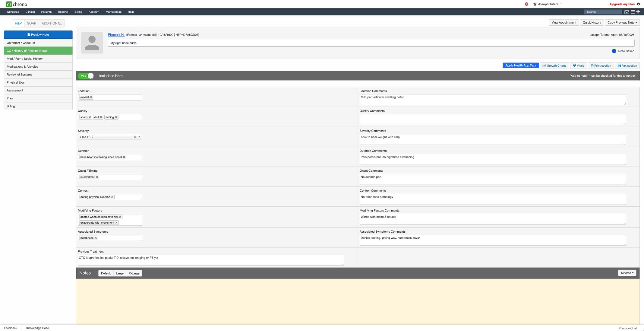Screen dimensions: 644x331
Task: Toggle Include in Note switch
Action: [86, 76]
